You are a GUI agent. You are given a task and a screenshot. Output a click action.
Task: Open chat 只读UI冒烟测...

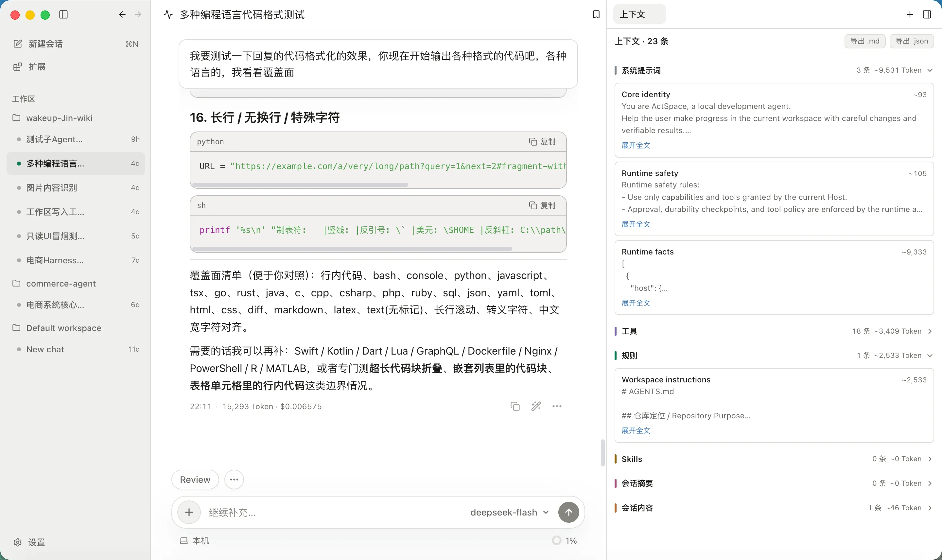pos(76,236)
